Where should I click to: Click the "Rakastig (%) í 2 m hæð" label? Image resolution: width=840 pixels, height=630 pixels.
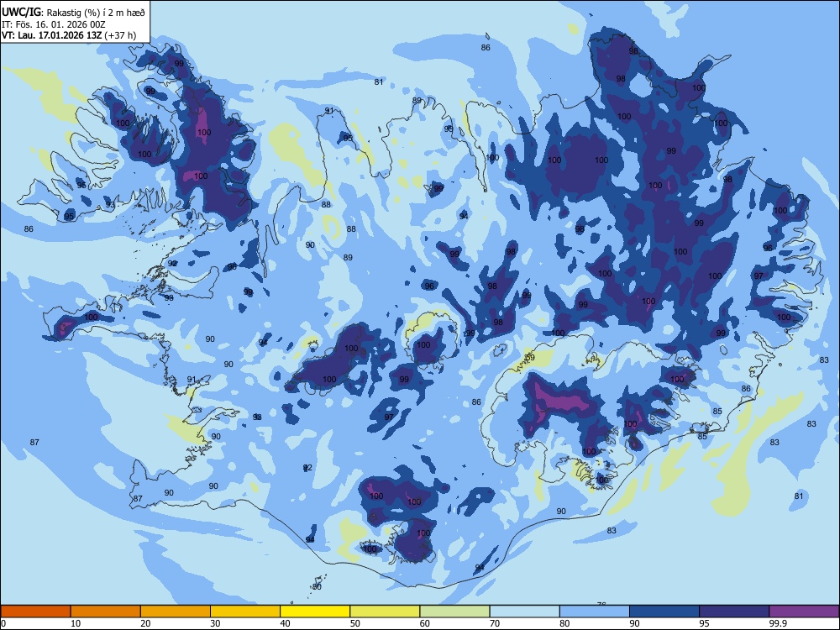pyautogui.click(x=96, y=13)
